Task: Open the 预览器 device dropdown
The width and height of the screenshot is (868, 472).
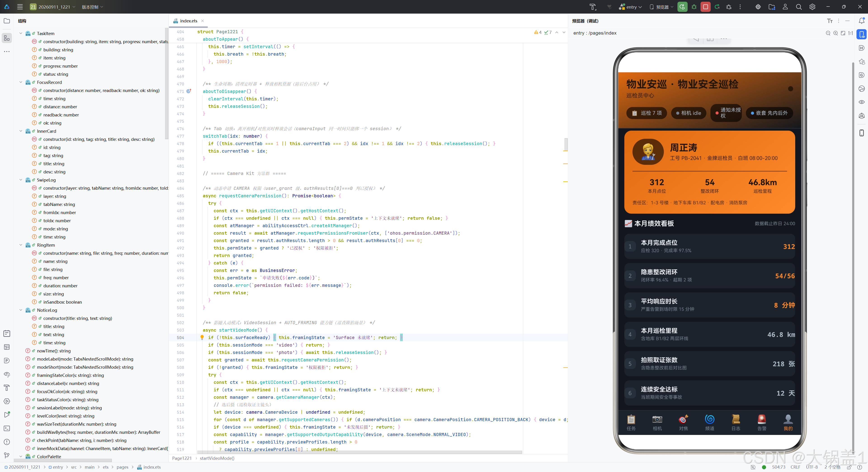Action: click(x=661, y=7)
